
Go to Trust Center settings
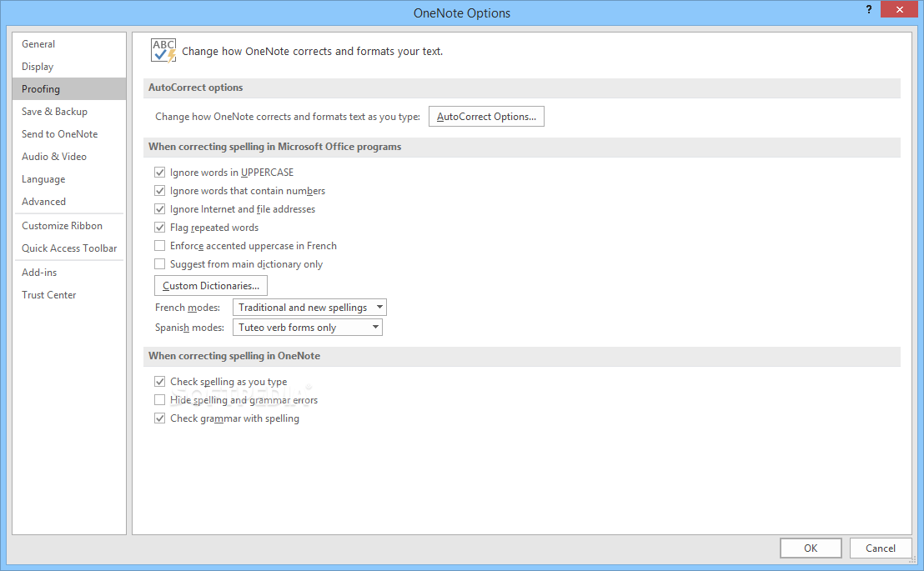[48, 295]
